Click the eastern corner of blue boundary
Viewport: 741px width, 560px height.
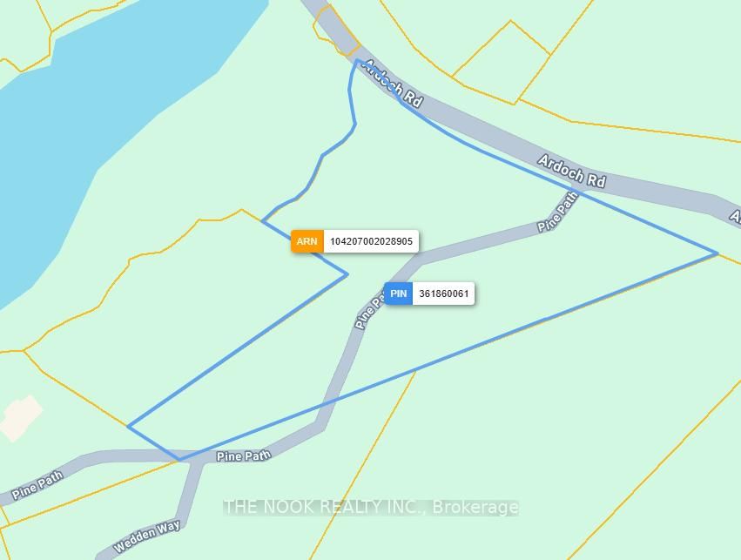click(717, 253)
